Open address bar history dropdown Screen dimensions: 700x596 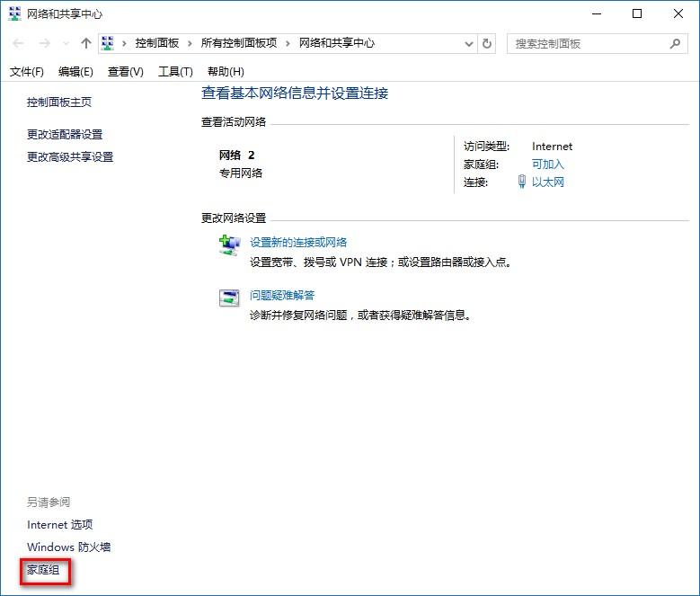tap(469, 44)
